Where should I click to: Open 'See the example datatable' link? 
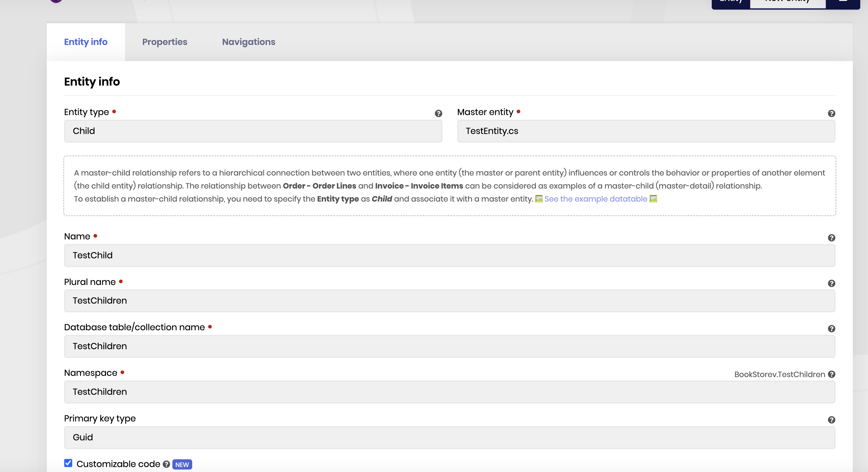point(596,199)
